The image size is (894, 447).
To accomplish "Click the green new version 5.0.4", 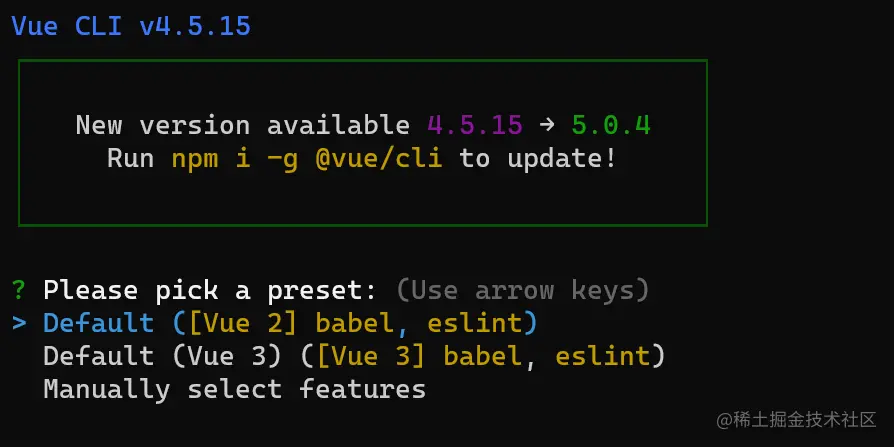I will [611, 125].
